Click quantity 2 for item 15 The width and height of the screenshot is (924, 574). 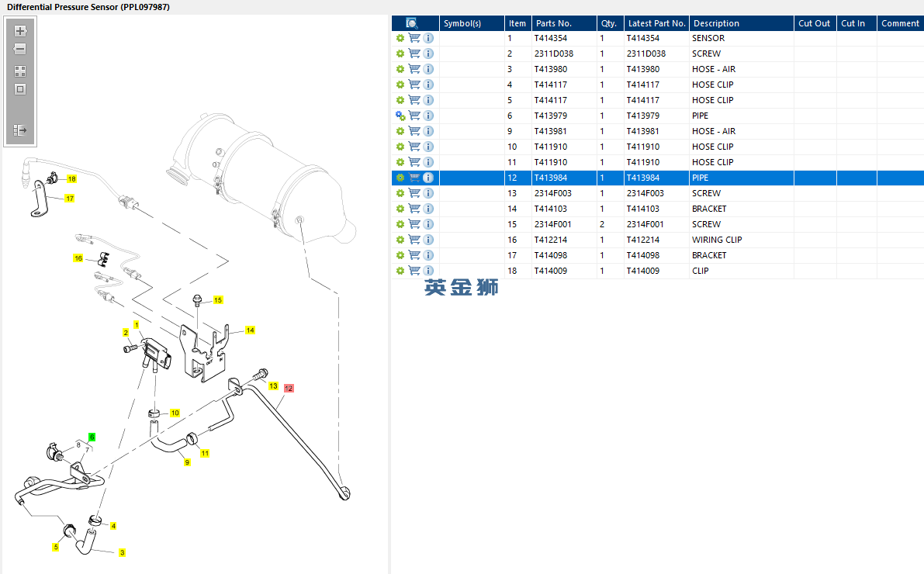pos(611,224)
